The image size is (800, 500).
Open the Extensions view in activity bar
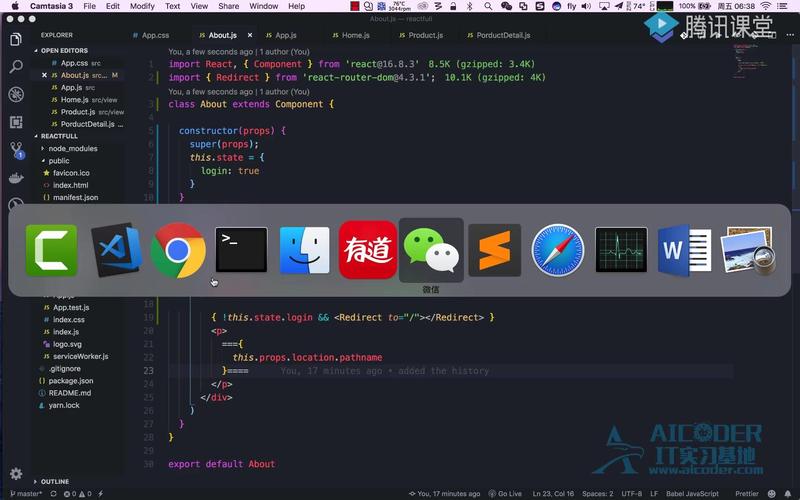click(x=16, y=122)
